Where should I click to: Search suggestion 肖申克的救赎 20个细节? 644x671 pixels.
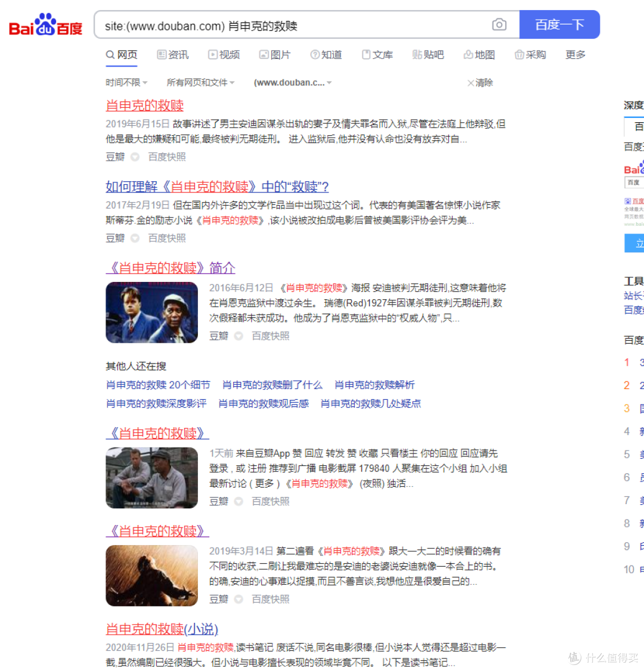[158, 385]
